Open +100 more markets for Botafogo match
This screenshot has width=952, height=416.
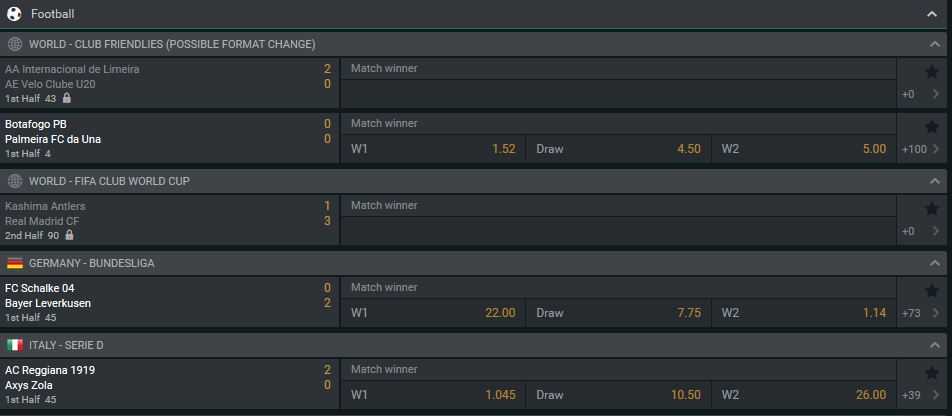click(x=921, y=149)
